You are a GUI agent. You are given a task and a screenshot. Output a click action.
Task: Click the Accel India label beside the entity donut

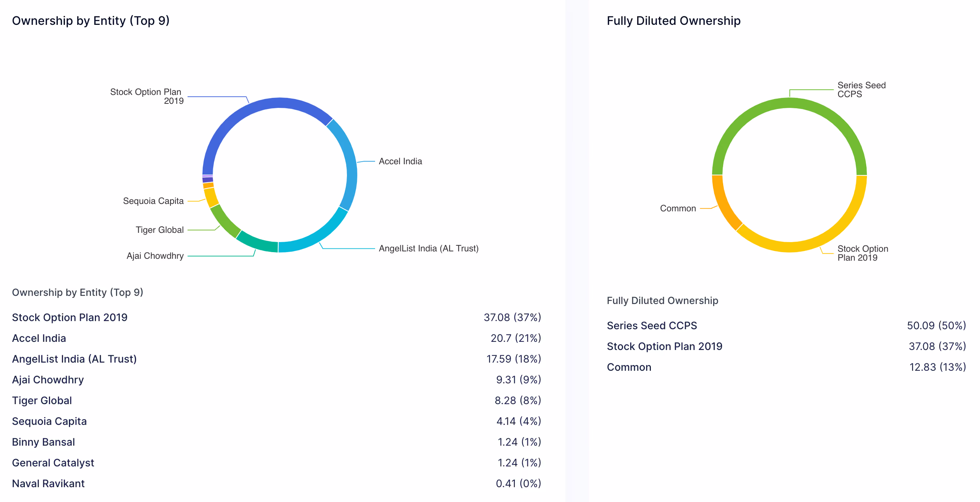pyautogui.click(x=400, y=161)
